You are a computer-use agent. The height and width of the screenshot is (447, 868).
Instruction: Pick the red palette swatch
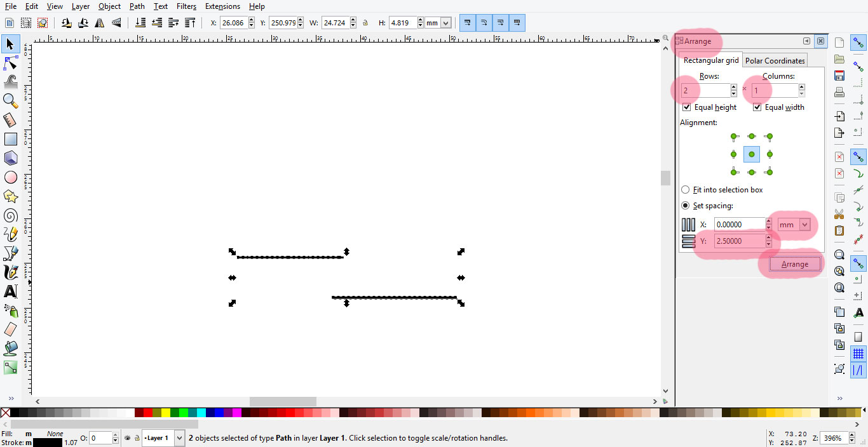148,413
